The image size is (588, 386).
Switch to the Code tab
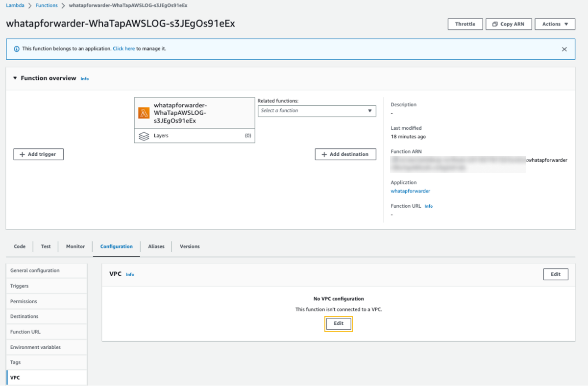click(20, 246)
